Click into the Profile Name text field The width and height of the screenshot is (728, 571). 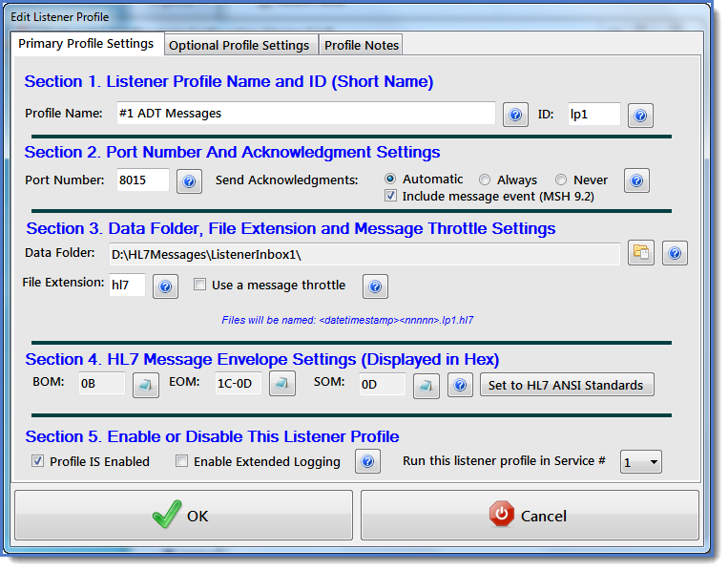pos(305,114)
